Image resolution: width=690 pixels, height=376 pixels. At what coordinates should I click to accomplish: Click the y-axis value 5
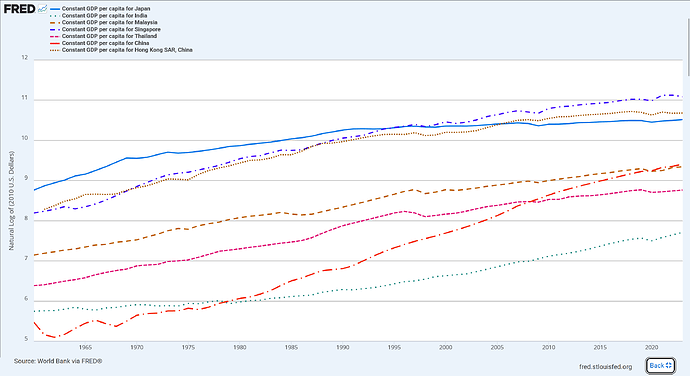pos(26,339)
